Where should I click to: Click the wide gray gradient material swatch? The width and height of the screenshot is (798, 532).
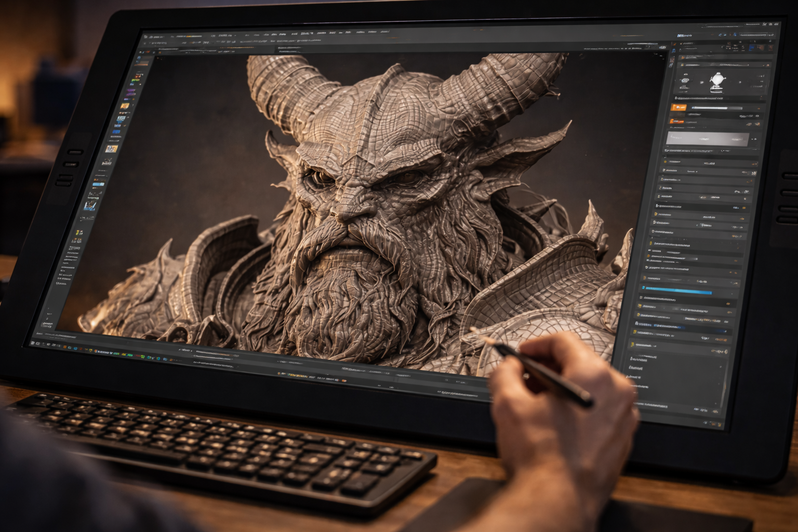tap(707, 138)
